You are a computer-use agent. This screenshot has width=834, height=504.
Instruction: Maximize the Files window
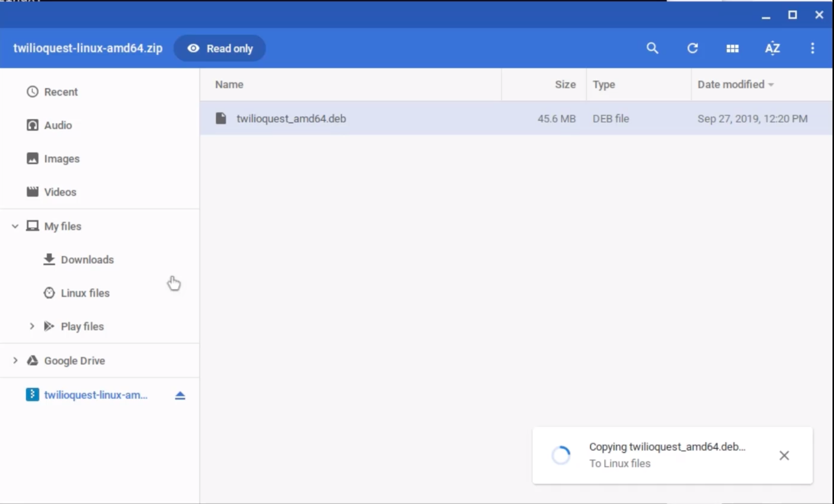[793, 15]
